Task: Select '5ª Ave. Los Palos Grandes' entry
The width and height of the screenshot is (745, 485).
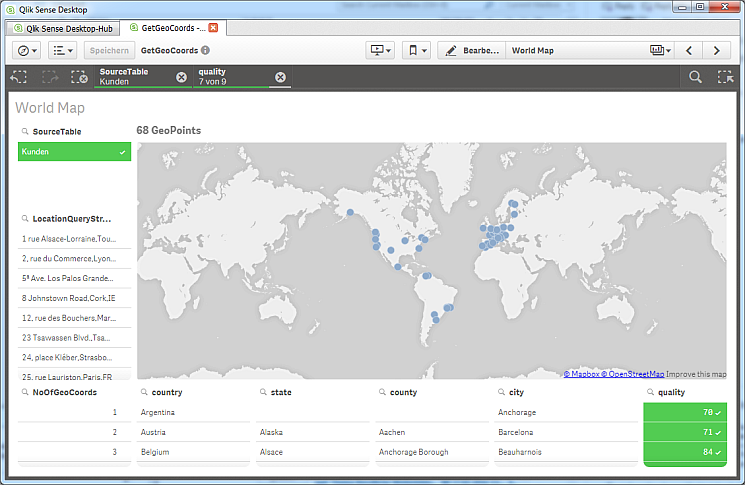Action: [x=75, y=278]
